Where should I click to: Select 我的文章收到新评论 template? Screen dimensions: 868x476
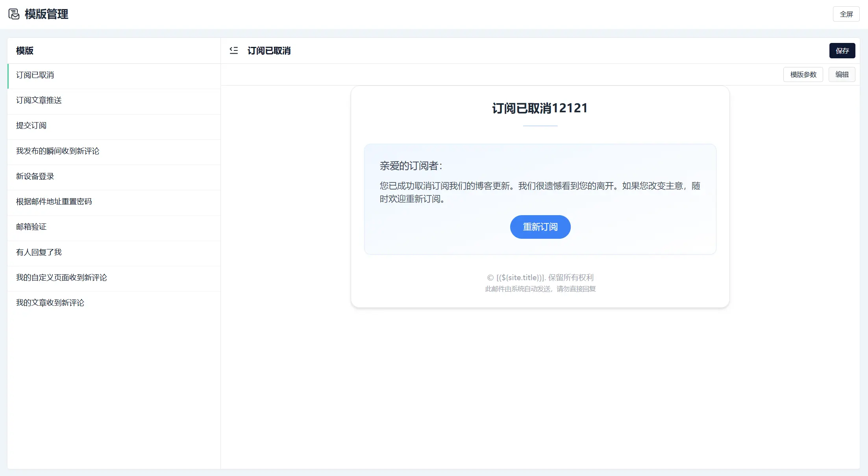(114, 303)
